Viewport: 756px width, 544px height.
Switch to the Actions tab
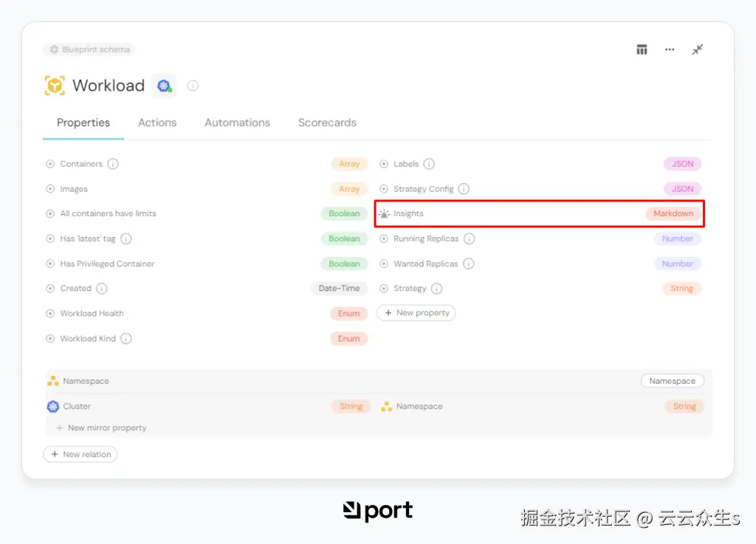click(x=157, y=123)
